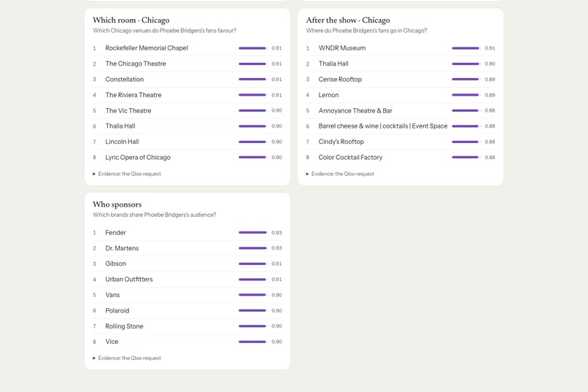Click the Who sponsors heading
Screen dimensions: 588x392
tap(117, 204)
